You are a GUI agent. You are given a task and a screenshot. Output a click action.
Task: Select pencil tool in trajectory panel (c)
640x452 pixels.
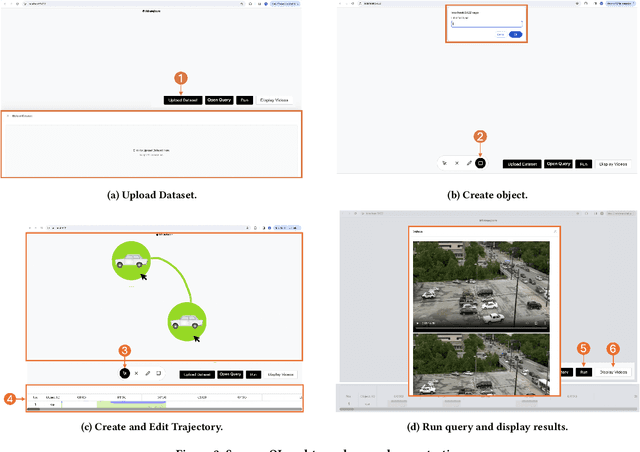(x=147, y=373)
